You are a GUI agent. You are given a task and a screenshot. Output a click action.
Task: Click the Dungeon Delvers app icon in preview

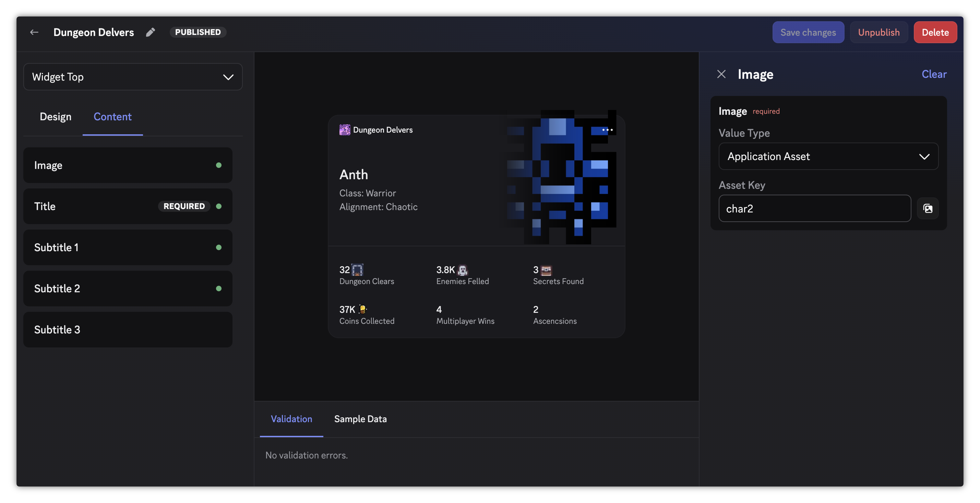[x=345, y=130]
